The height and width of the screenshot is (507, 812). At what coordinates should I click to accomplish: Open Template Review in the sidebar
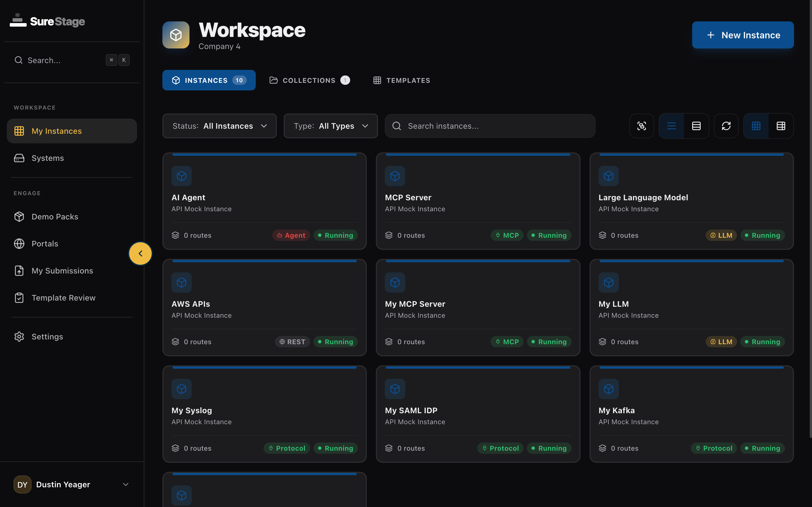coord(63,297)
